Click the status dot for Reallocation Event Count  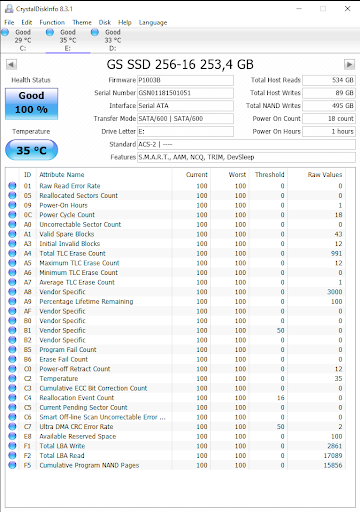click(x=12, y=398)
